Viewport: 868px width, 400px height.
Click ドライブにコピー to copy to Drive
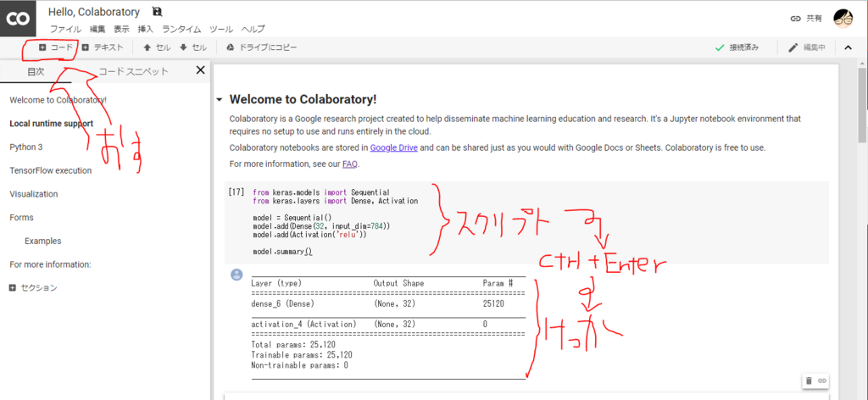(x=262, y=47)
